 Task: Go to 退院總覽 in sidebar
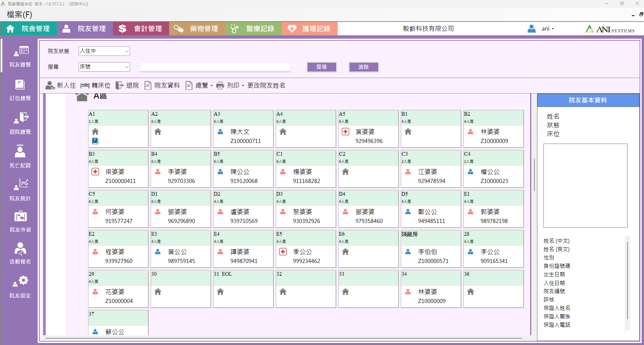20,123
